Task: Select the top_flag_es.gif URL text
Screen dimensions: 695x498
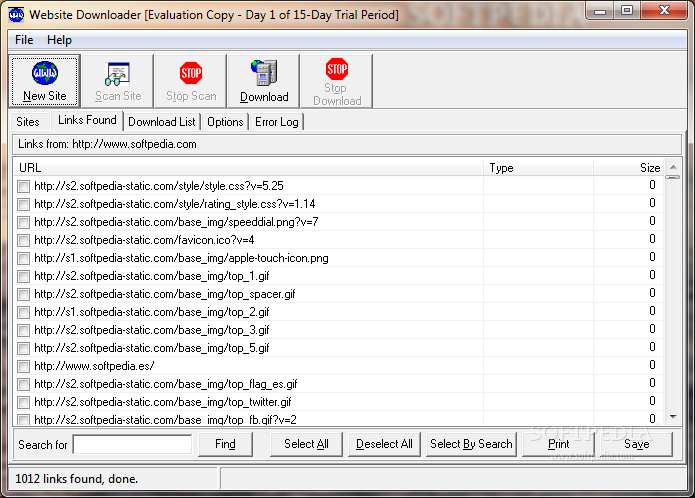Action: tap(165, 384)
